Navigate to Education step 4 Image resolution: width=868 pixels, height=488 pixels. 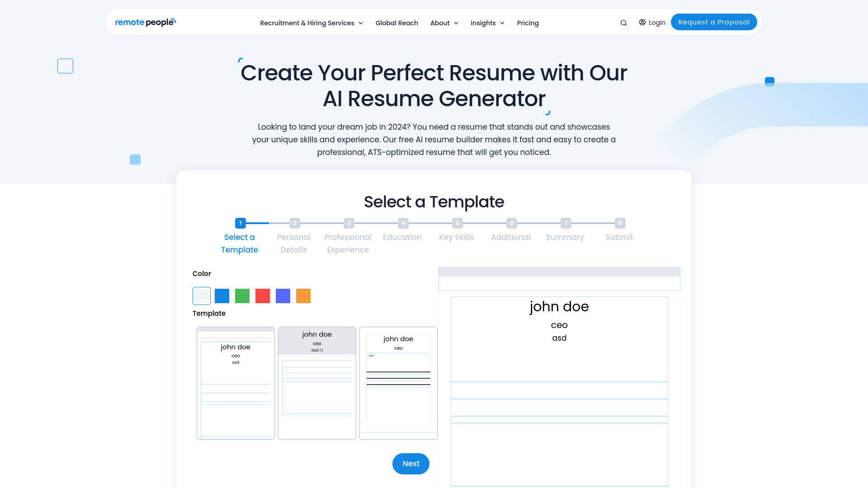403,222
